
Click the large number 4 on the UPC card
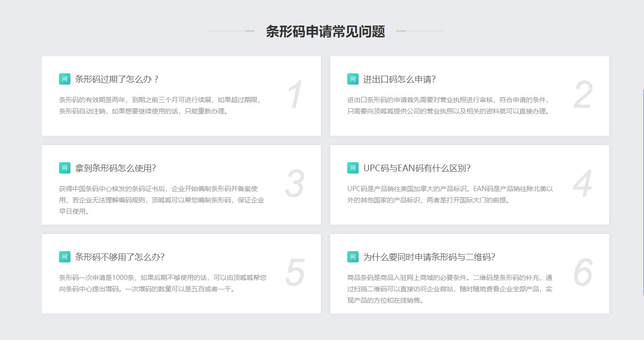coord(583,184)
